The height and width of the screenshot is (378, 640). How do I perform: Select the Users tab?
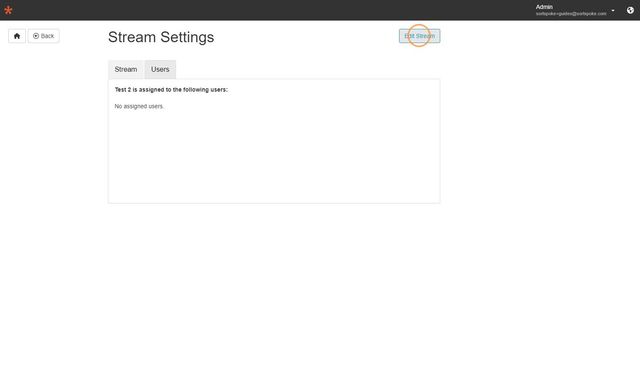coord(160,69)
